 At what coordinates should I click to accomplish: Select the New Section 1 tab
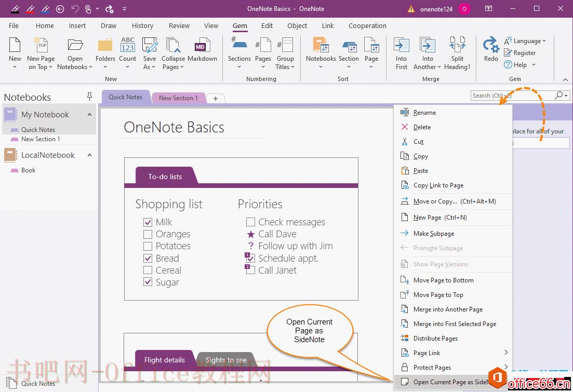point(178,98)
